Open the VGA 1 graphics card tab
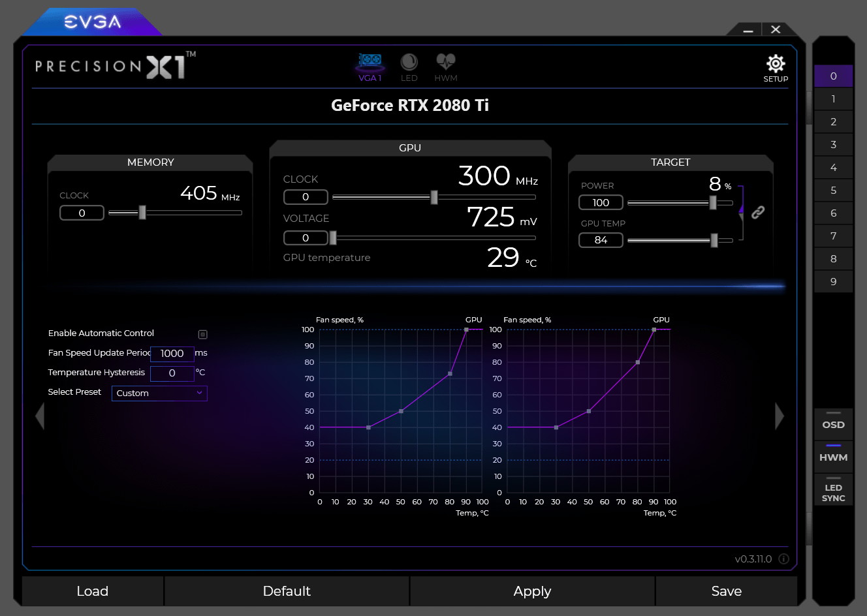 tap(370, 68)
